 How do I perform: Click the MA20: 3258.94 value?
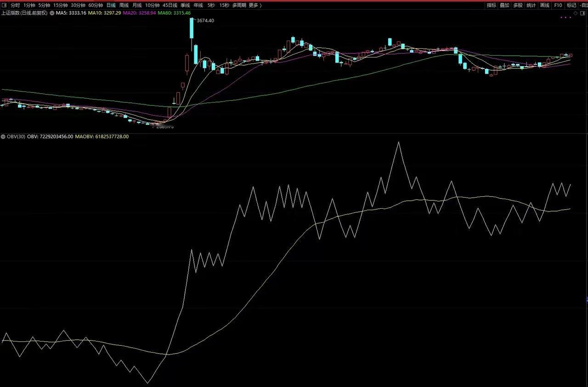click(140, 13)
